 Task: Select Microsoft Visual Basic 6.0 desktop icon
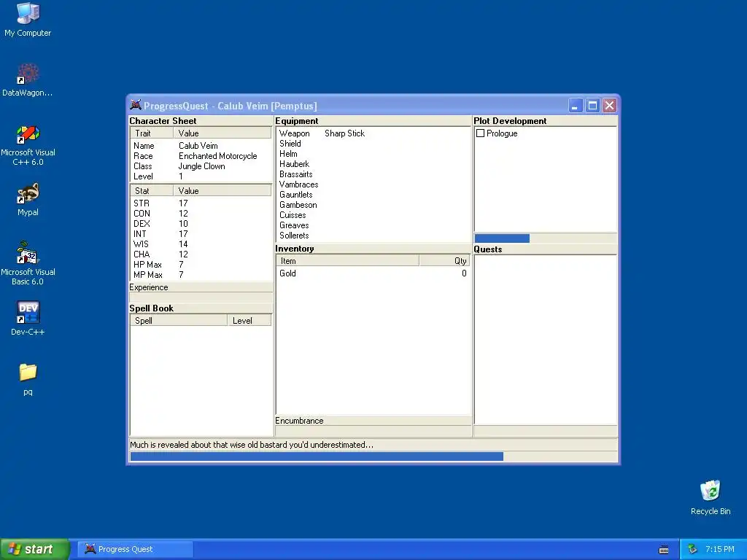point(28,264)
